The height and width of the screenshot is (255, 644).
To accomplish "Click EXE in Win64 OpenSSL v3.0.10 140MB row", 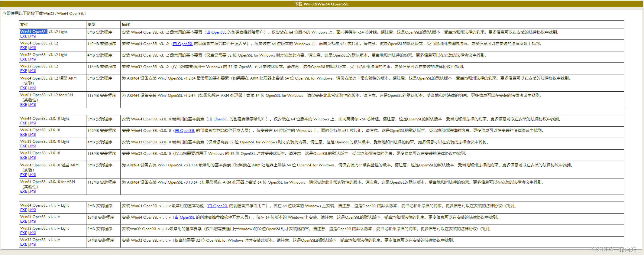I will pyautogui.click(x=24, y=135).
